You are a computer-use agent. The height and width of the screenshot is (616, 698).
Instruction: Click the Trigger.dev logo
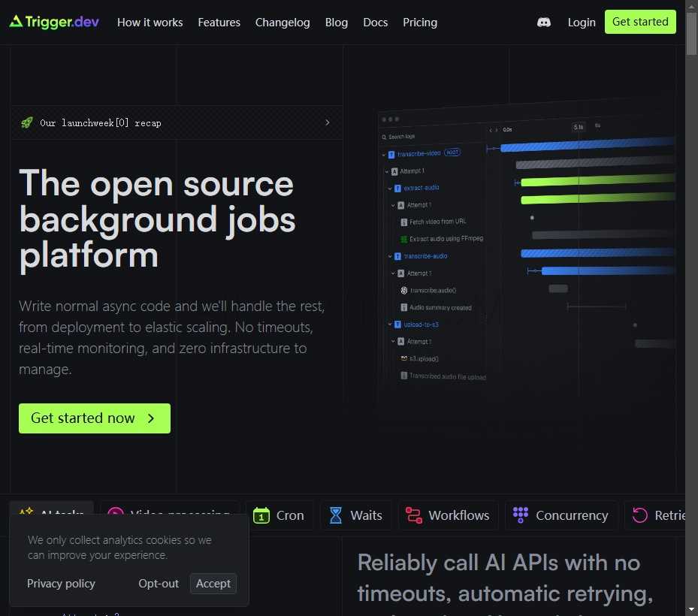54,22
